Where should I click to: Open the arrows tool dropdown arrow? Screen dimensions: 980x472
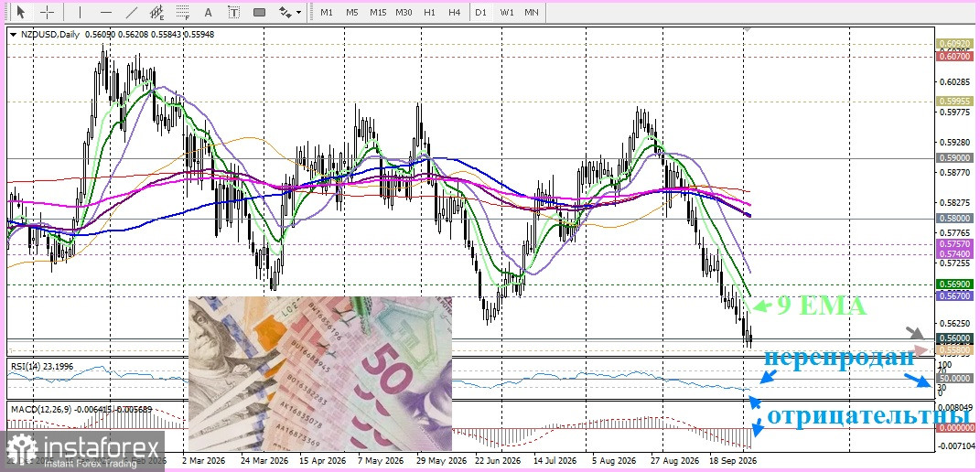(298, 12)
